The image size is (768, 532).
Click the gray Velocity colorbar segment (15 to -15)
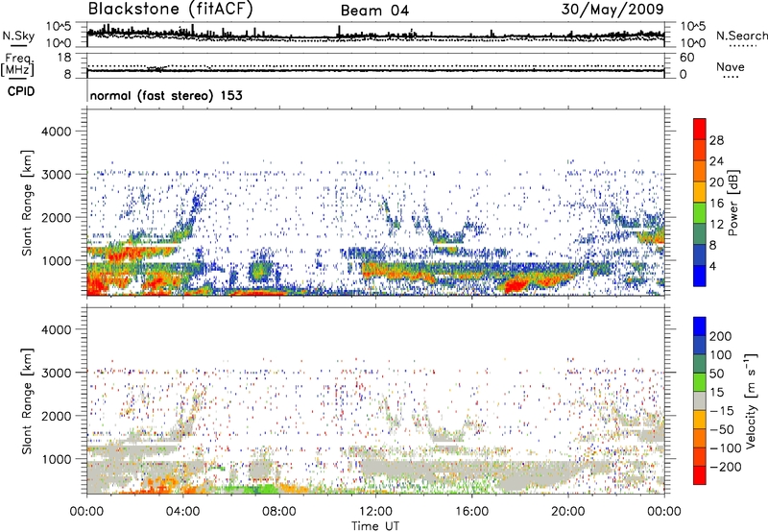(700, 401)
